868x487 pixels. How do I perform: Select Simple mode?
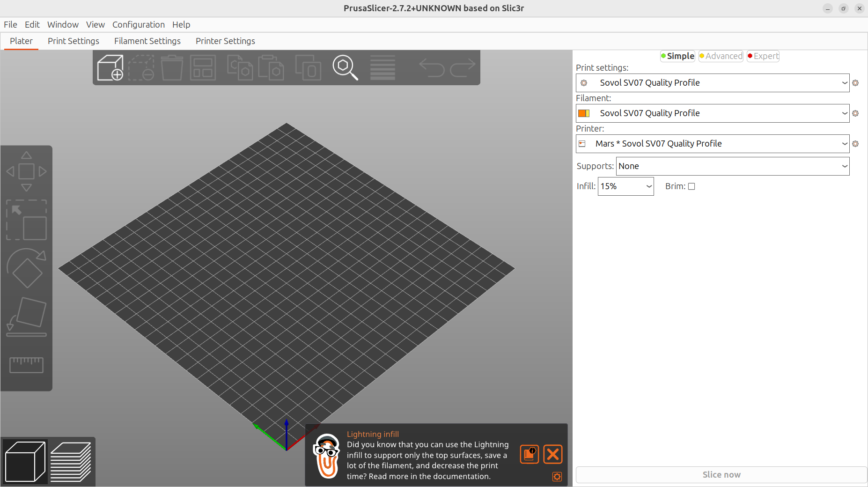coord(677,56)
